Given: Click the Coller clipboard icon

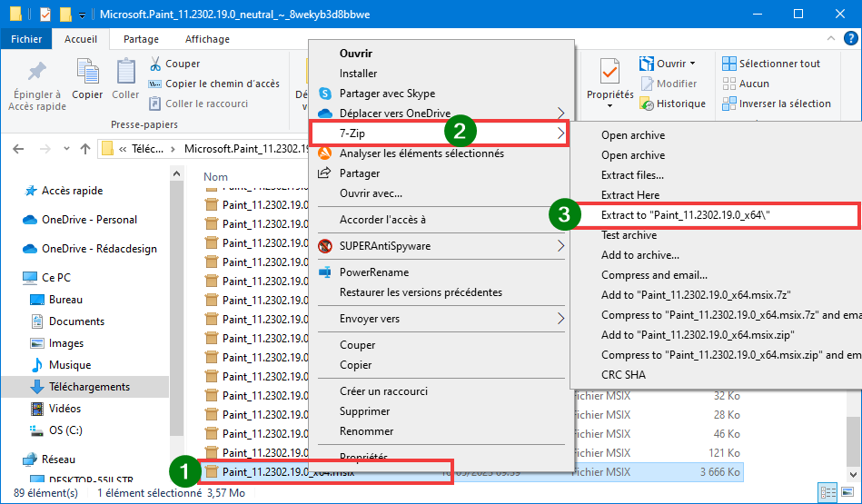Looking at the screenshot, I should click(x=126, y=72).
